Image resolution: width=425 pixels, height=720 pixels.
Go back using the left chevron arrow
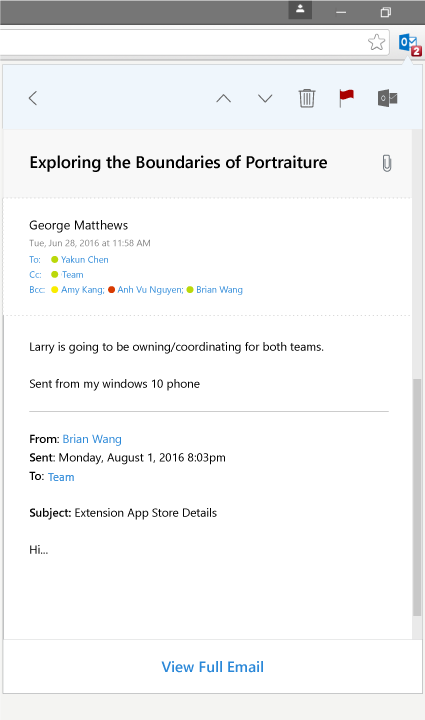pos(33,98)
